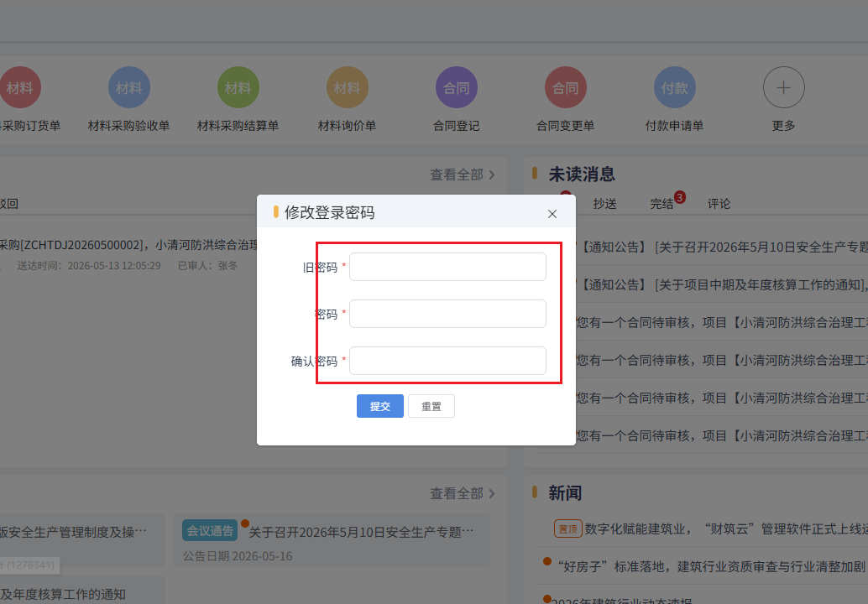Reset the password form with 重置
Image resolution: width=868 pixels, height=604 pixels.
point(431,406)
